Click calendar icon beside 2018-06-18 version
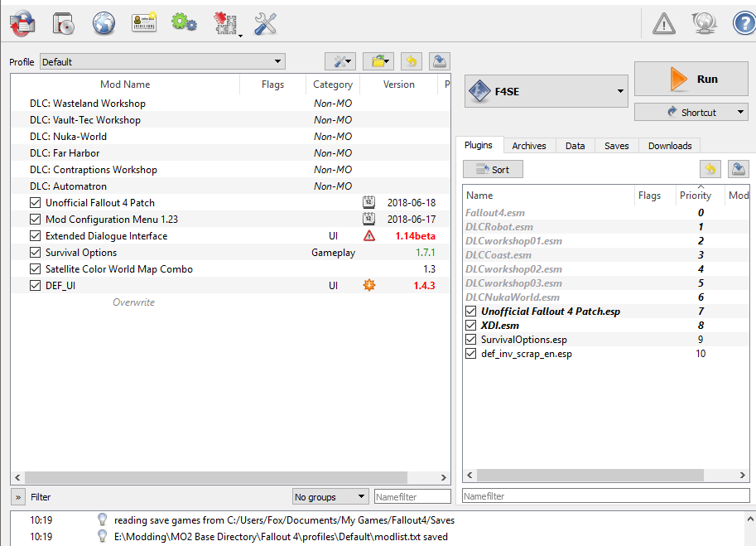 368,202
